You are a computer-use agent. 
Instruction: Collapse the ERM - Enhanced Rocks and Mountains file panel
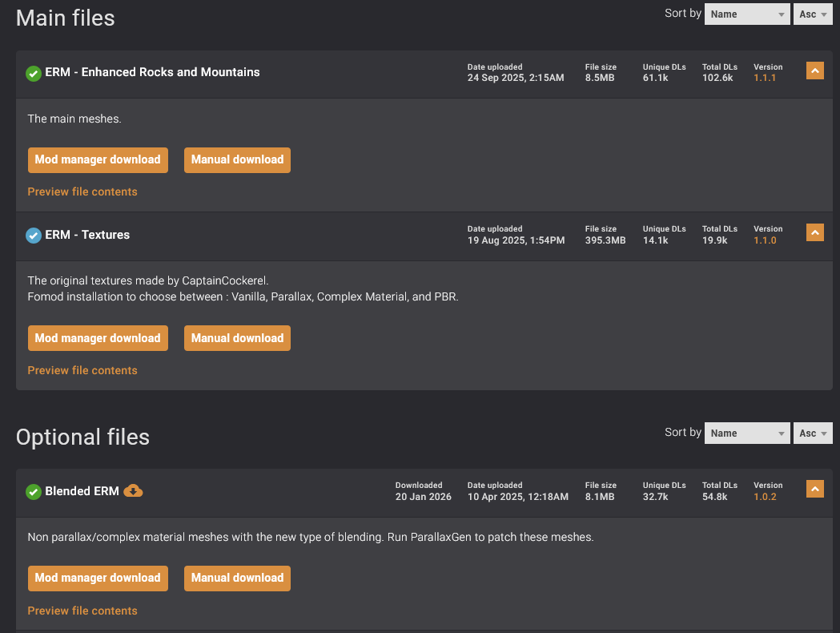(815, 71)
